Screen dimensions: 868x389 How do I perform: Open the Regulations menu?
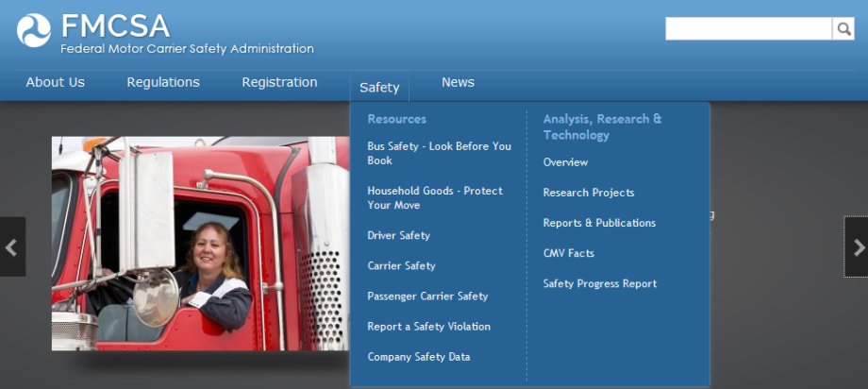click(x=163, y=82)
